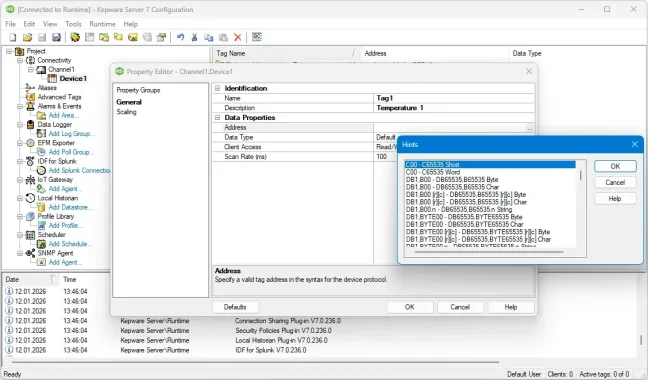Click the Add Area... link
This screenshot has width=648, height=380.
[64, 115]
